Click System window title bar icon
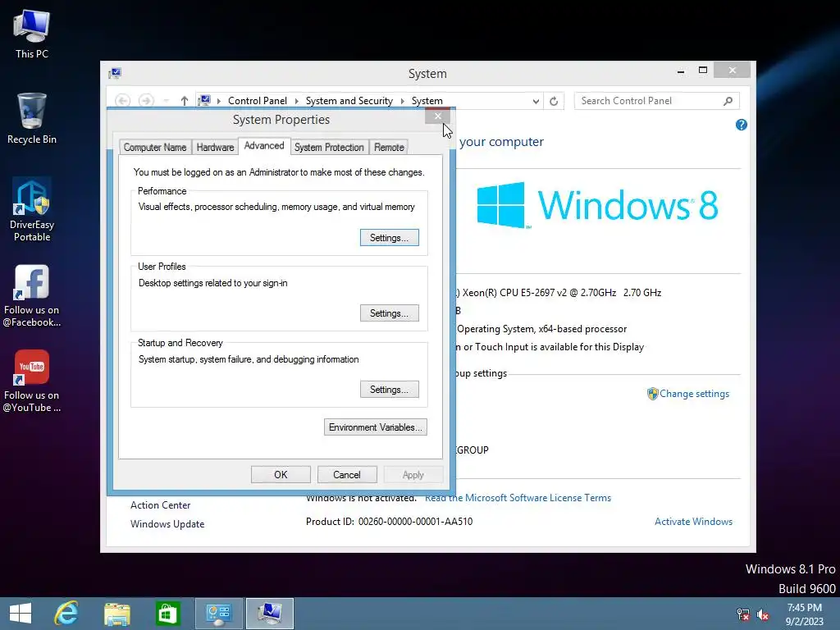Viewport: 840px width, 630px height. [x=115, y=73]
